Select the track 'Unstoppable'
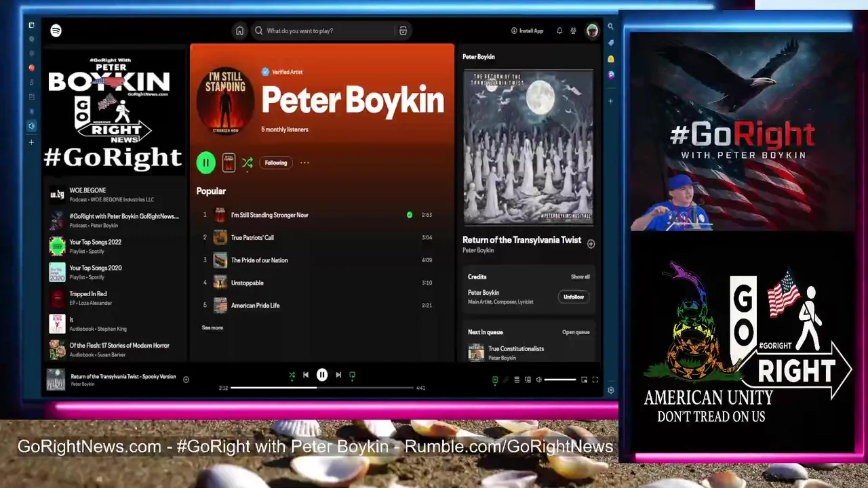This screenshot has height=488, width=868. pyautogui.click(x=247, y=283)
